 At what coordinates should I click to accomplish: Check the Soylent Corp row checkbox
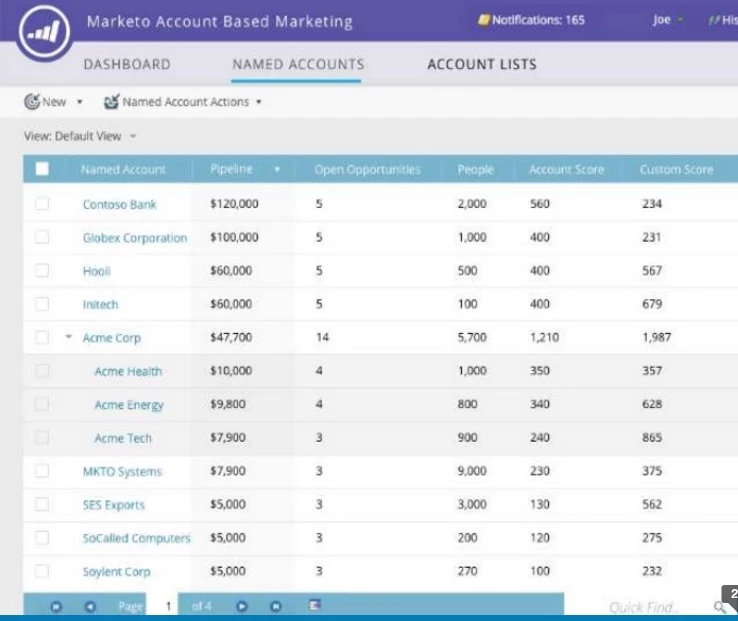click(42, 571)
